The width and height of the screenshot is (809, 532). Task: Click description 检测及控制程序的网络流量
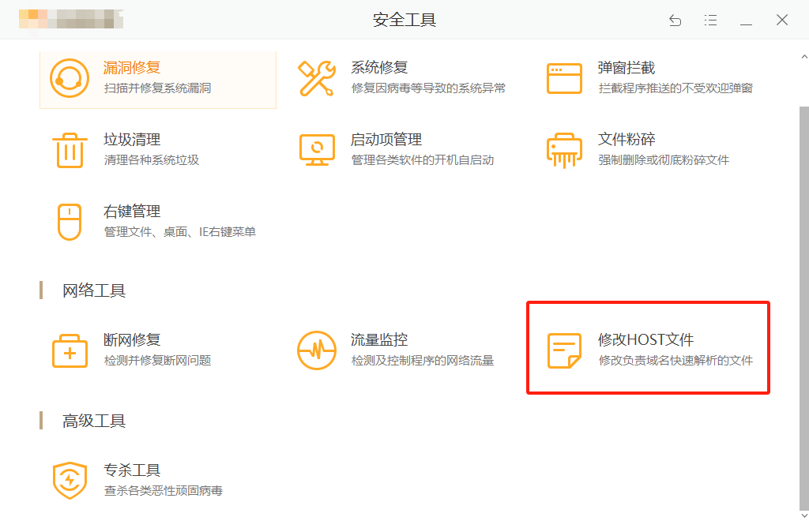coord(423,361)
